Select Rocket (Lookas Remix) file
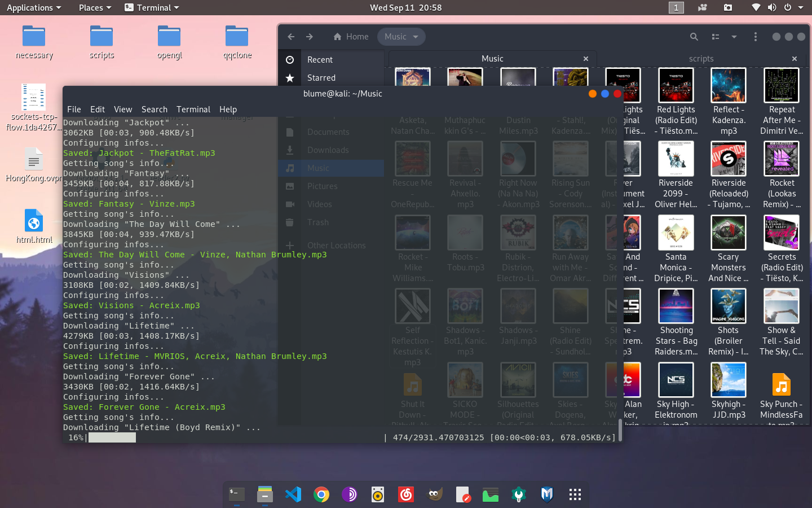Screen dimensions: 812x508 coord(782,176)
